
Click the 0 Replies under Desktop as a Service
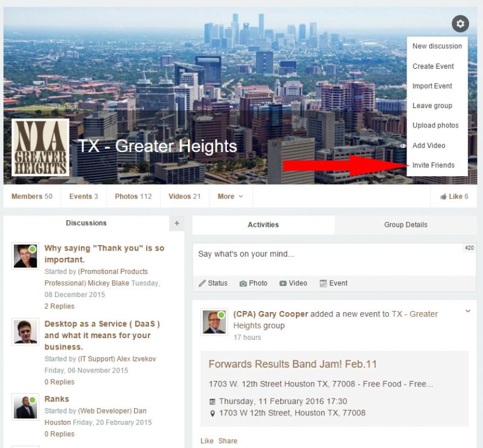click(59, 382)
